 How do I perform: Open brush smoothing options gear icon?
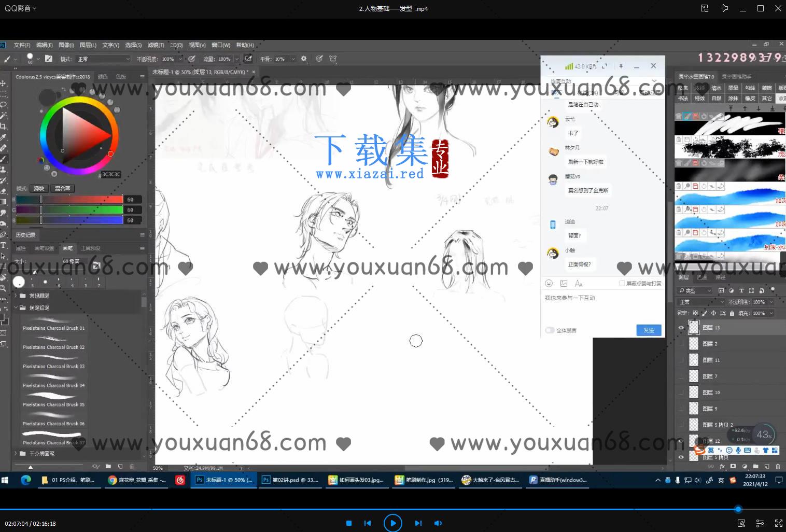click(304, 59)
